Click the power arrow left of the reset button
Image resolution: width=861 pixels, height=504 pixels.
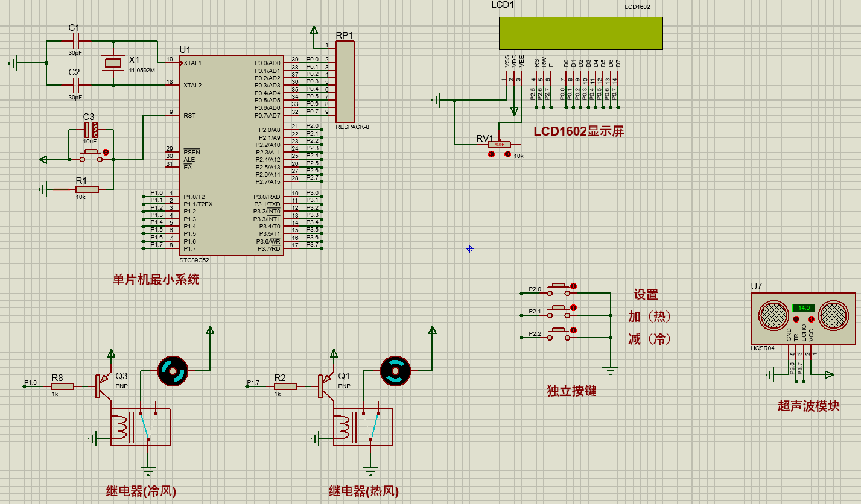point(43,160)
